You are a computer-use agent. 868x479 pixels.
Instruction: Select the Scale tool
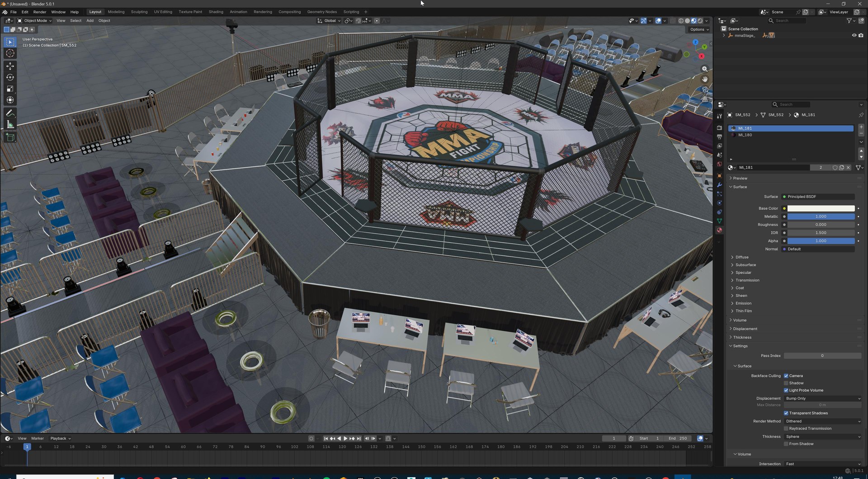pyautogui.click(x=10, y=89)
